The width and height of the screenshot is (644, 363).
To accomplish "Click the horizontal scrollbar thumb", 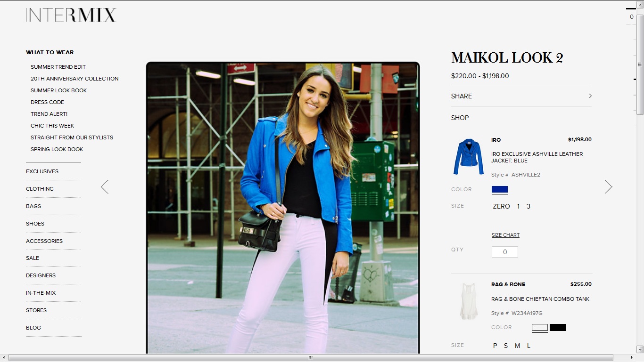I will 311,357.
